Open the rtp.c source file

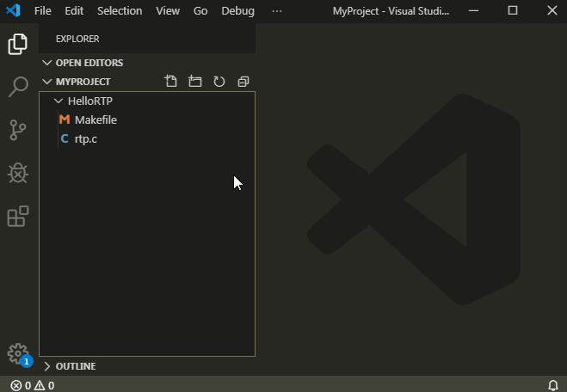pyautogui.click(x=85, y=139)
